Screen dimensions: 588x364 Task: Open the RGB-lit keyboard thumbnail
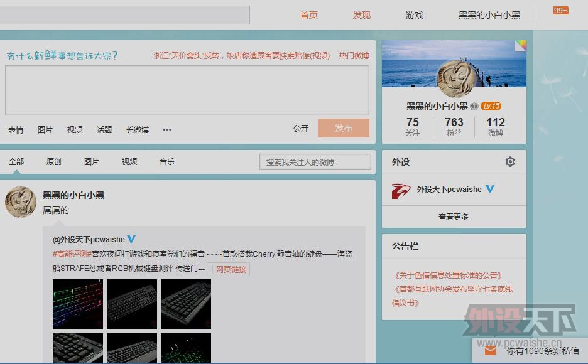(x=78, y=304)
